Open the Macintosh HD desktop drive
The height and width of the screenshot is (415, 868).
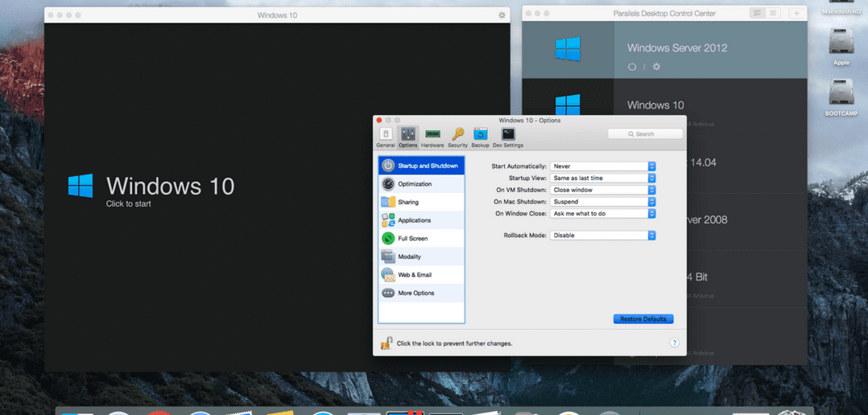point(841,8)
